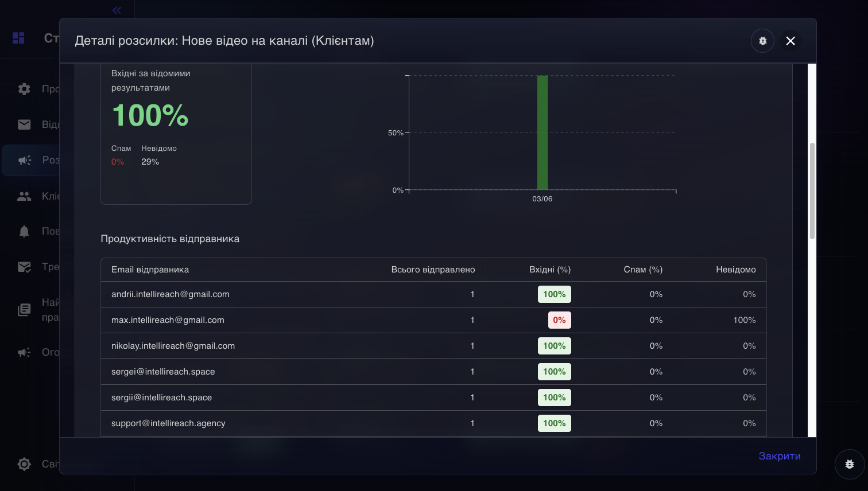
Task: Open the envelope icon beside "Від"
Action: (24, 124)
